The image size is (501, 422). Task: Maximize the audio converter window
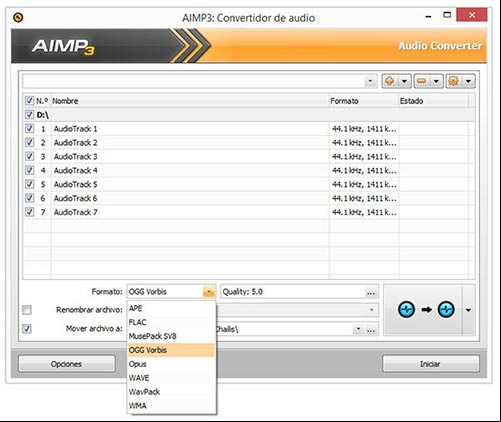click(447, 15)
